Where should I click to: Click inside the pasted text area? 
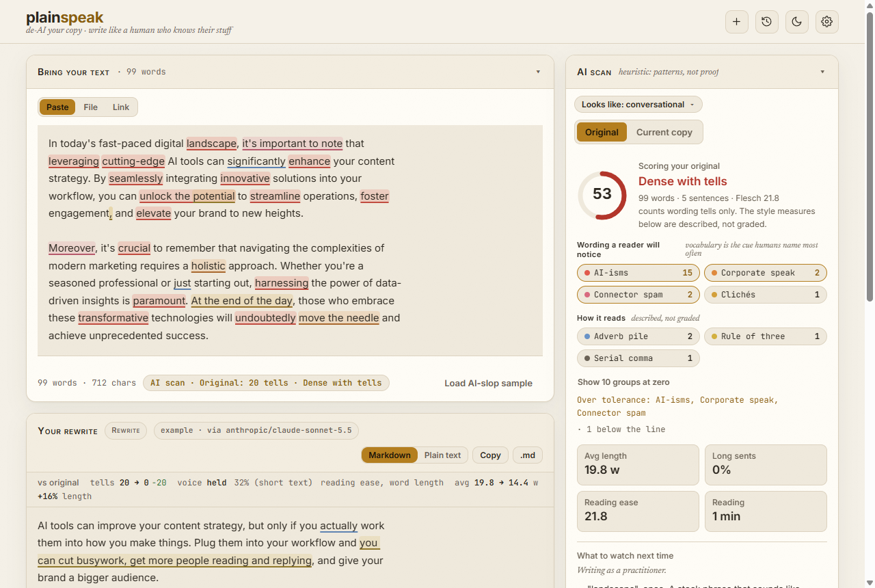click(290, 240)
